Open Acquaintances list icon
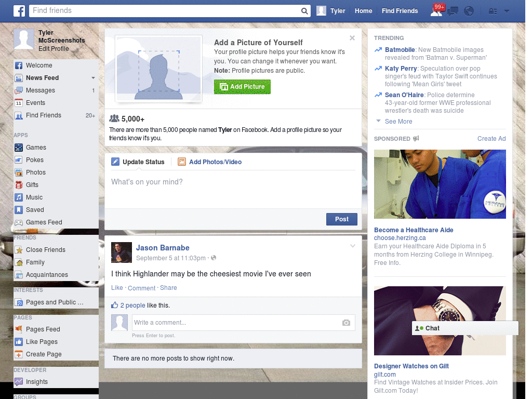Viewport: 532px width, 399px height. (x=19, y=275)
